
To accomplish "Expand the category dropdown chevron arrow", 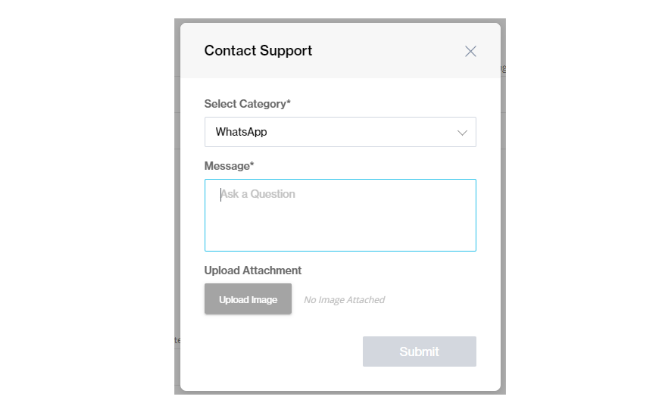I will (x=462, y=132).
